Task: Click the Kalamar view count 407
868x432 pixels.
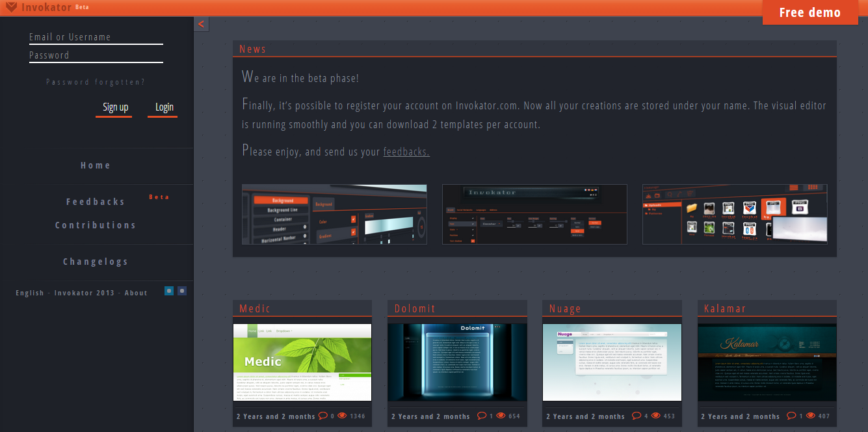Action: pyautogui.click(x=824, y=416)
